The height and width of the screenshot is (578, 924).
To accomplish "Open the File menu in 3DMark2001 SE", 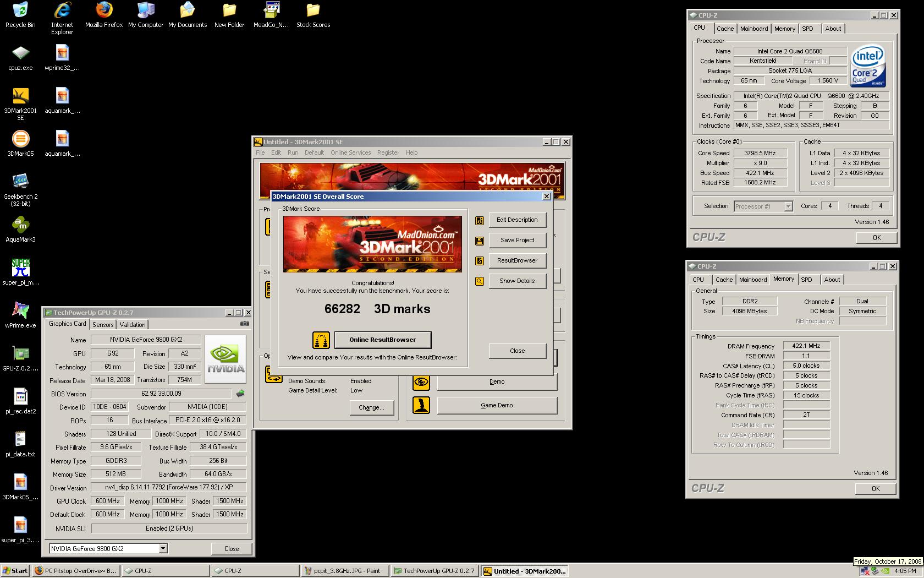I will click(260, 152).
